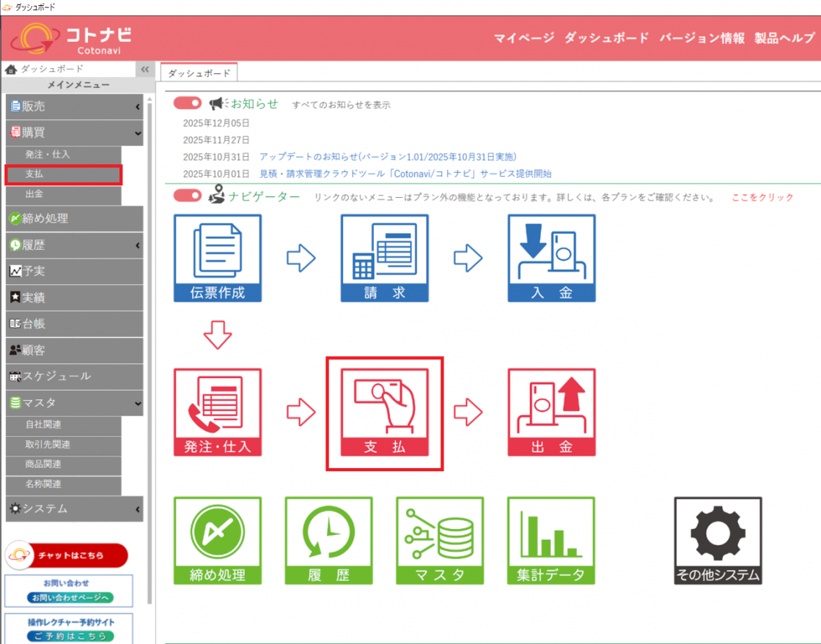Click the 支払 payment navigator icon
The width and height of the screenshot is (821, 644).
coord(384,412)
